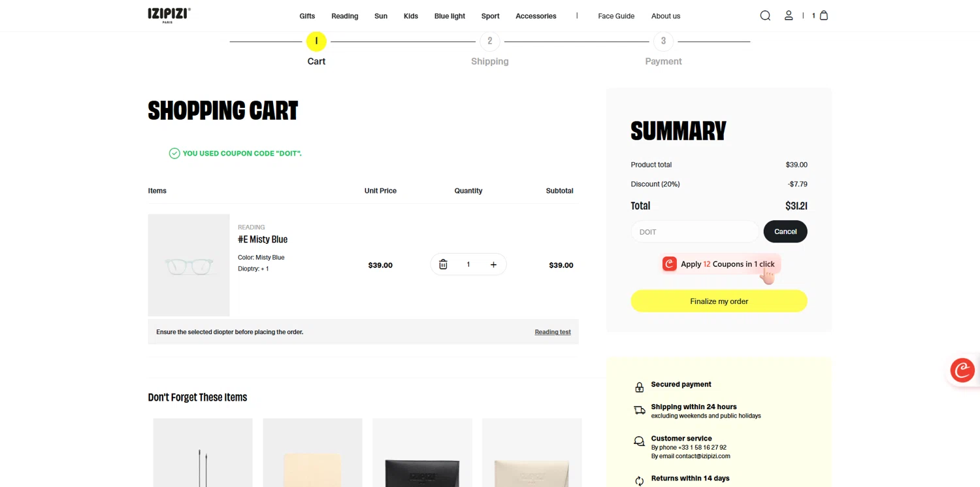Select checkout step 1 Cart
The height and width of the screenshot is (487, 980).
point(316,41)
